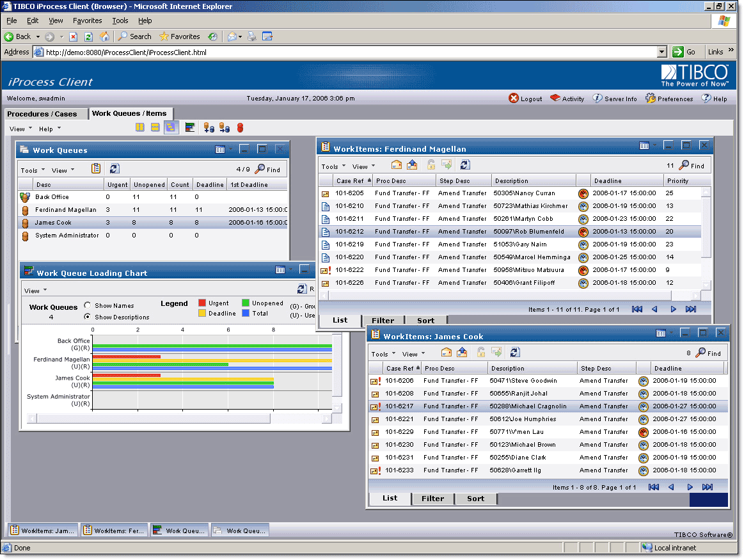Viewport: 744px width, 560px height.
Task: Sort by the Deadline column in Ferdinand Magellan list
Action: coord(627,180)
